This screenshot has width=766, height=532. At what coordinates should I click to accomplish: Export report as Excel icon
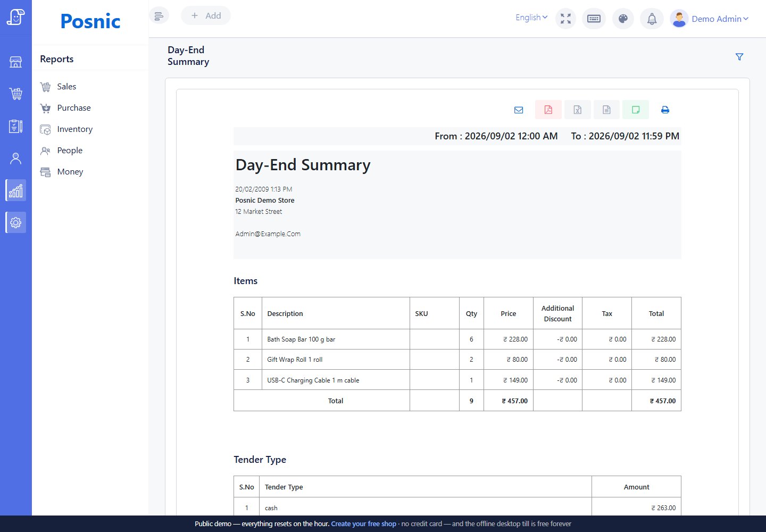click(x=578, y=110)
